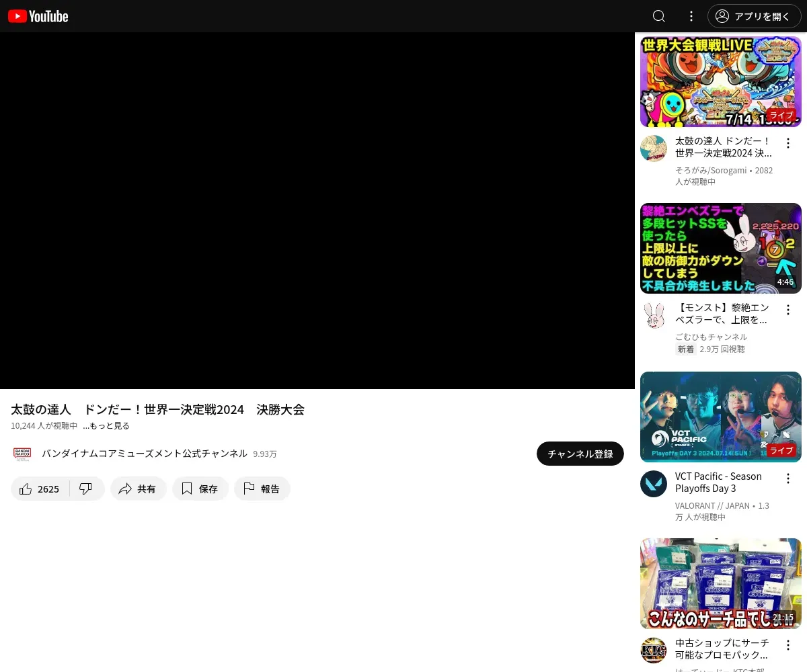Image resolution: width=807 pixels, height=672 pixels.
Task: Open the Bandai Namco channel avatar
Action: point(22,454)
